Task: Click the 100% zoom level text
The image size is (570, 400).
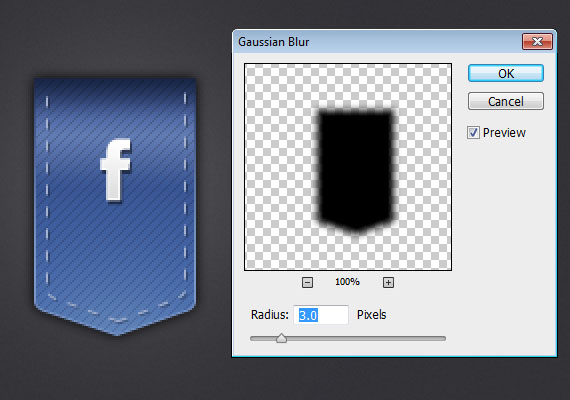Action: pyautogui.click(x=347, y=282)
